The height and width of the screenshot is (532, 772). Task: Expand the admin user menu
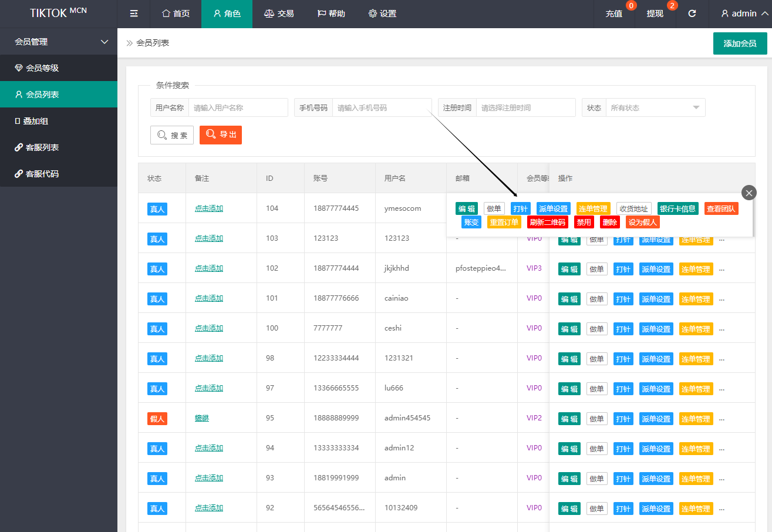pyautogui.click(x=744, y=14)
